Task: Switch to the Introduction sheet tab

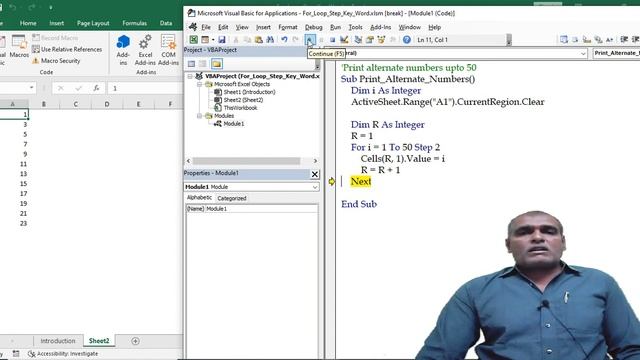Action: pos(58,341)
